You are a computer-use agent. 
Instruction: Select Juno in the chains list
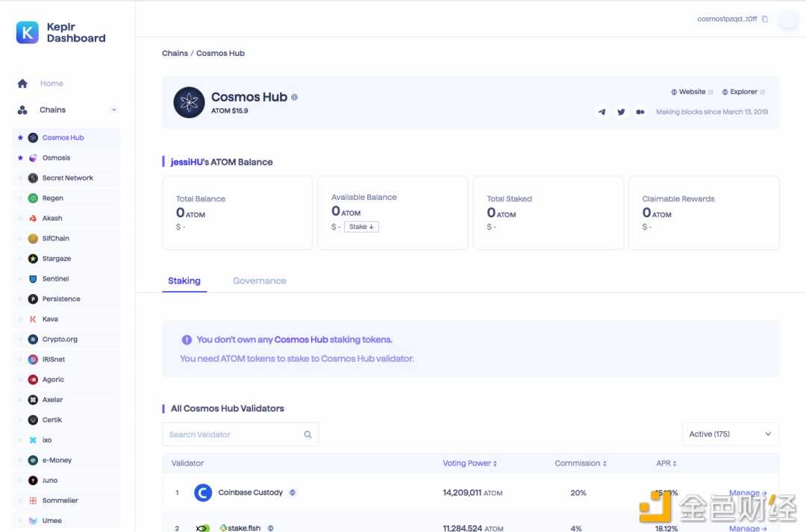pos(50,481)
